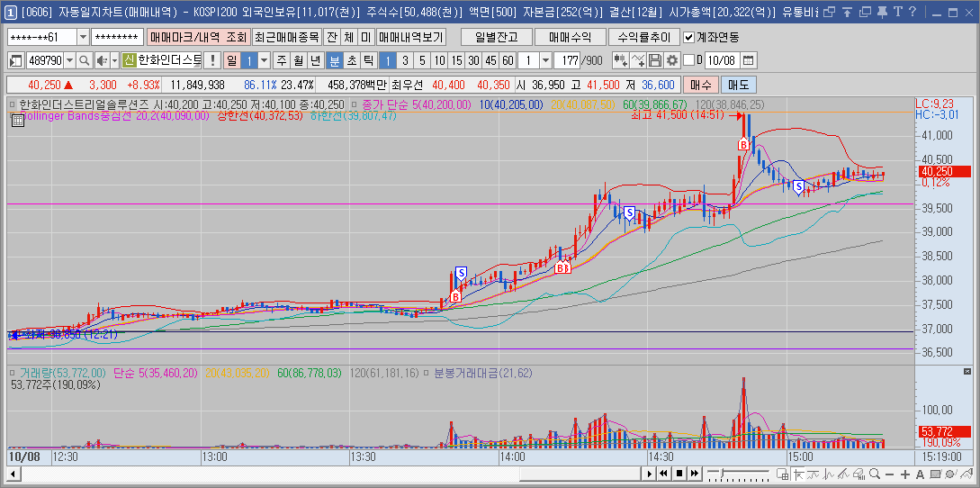Click the move-to-top arrow icon in title bar
This screenshot has height=488, width=980.
(x=846, y=12)
